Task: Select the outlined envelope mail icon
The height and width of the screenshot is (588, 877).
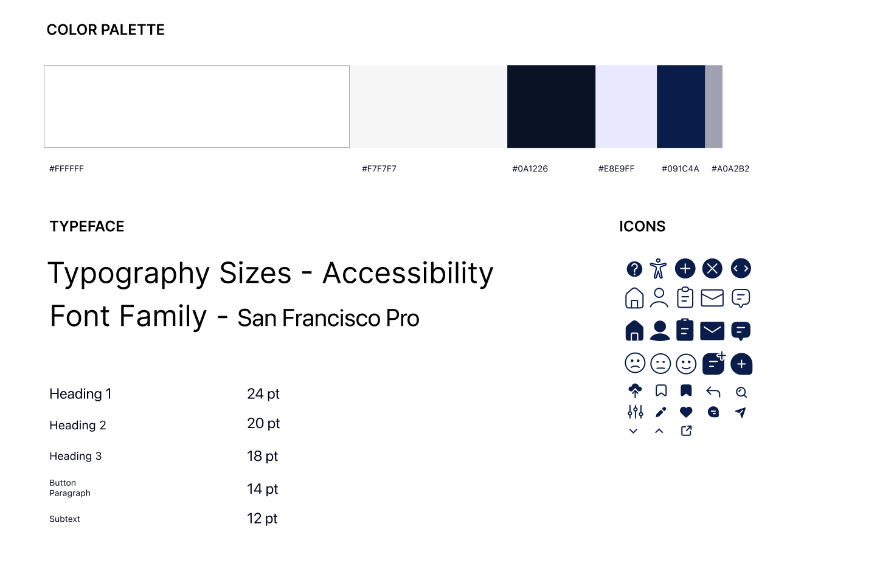Action: point(712,298)
